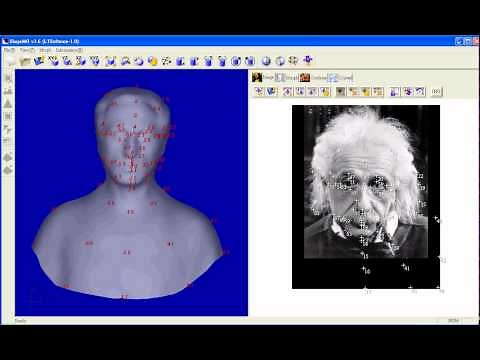Click the button showing digits in image toolbar

[436, 91]
